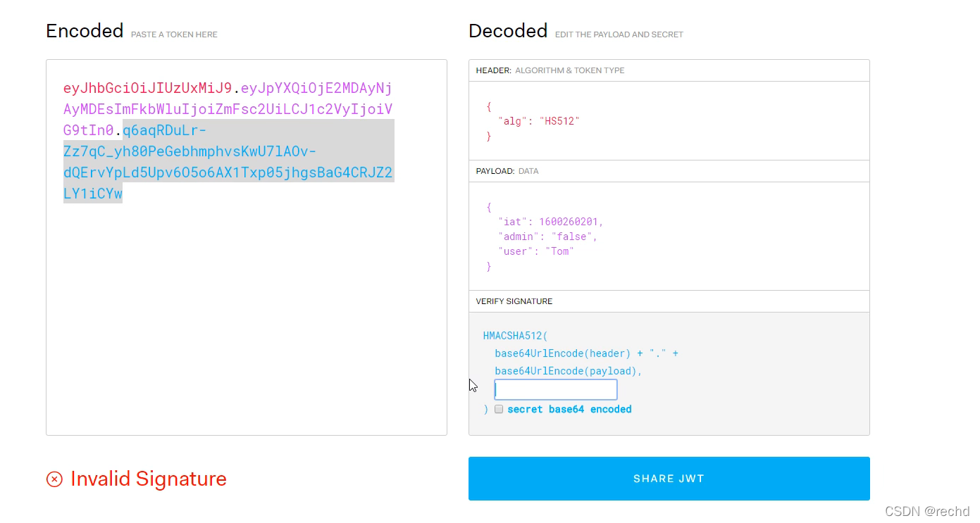Screen dimensions: 980x523
Task: Click the SHARE JWT button
Action: [x=669, y=479]
